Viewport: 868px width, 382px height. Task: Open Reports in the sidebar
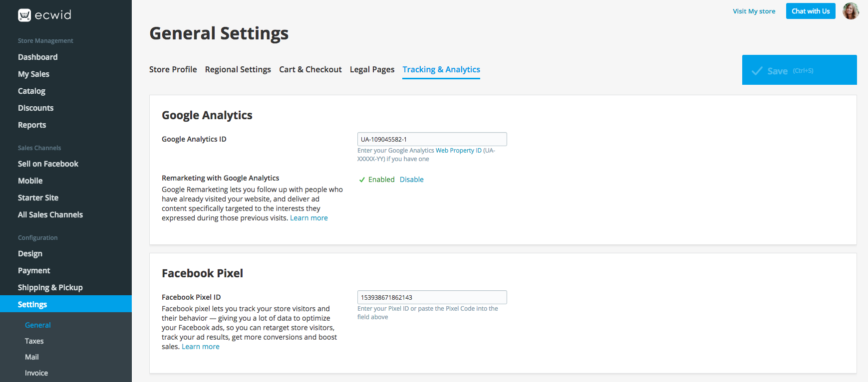point(32,125)
